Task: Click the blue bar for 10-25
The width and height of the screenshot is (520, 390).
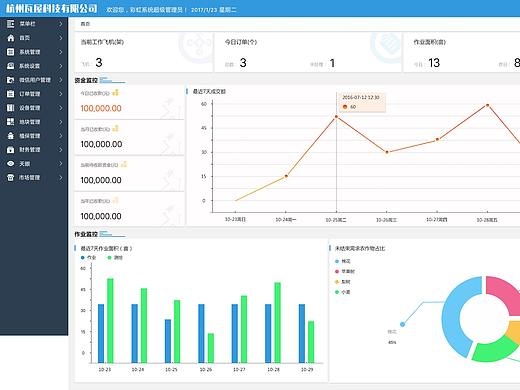Action: pyautogui.click(x=168, y=341)
